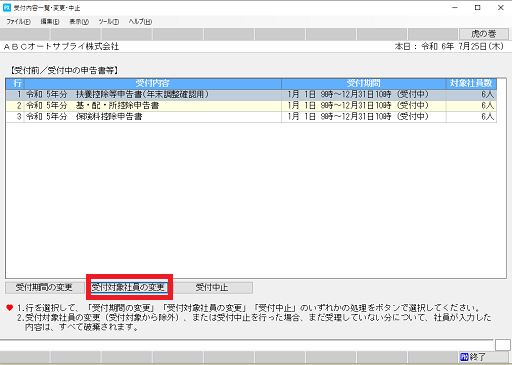This screenshot has width=512, height=365.
Task: Open the ヘルプ menu
Action: click(x=140, y=22)
